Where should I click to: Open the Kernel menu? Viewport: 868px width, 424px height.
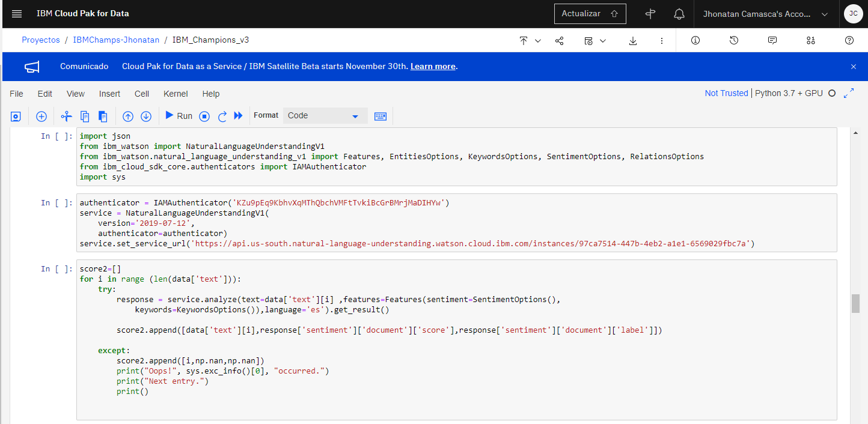point(176,94)
